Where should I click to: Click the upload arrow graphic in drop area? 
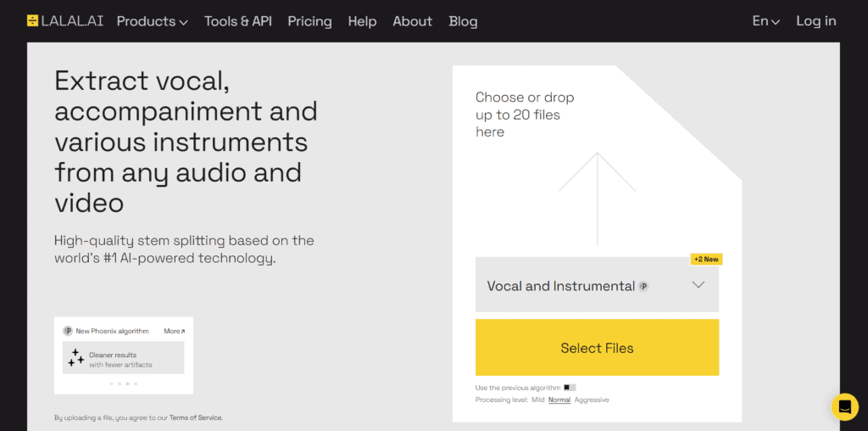[598, 199]
